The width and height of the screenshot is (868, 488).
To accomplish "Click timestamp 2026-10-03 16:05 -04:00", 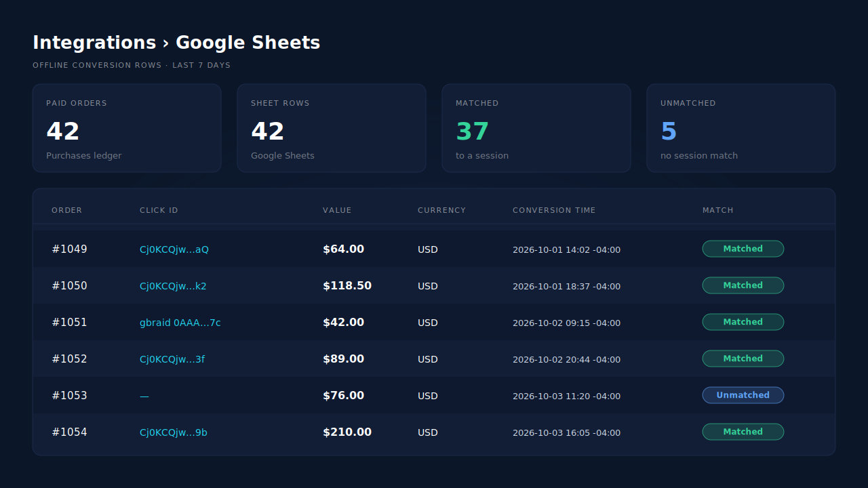I will (x=566, y=432).
